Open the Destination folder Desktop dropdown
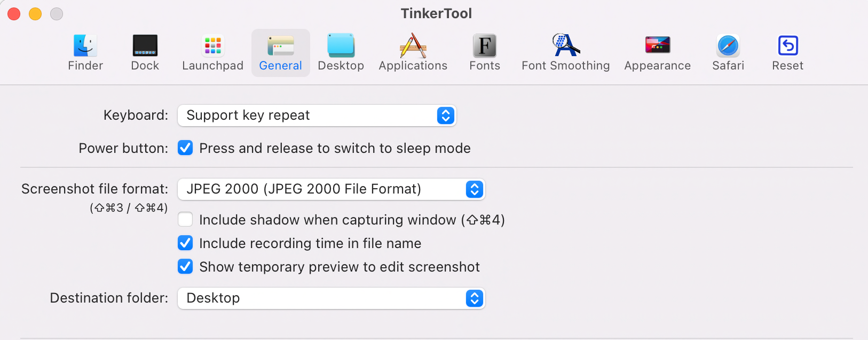 332,298
